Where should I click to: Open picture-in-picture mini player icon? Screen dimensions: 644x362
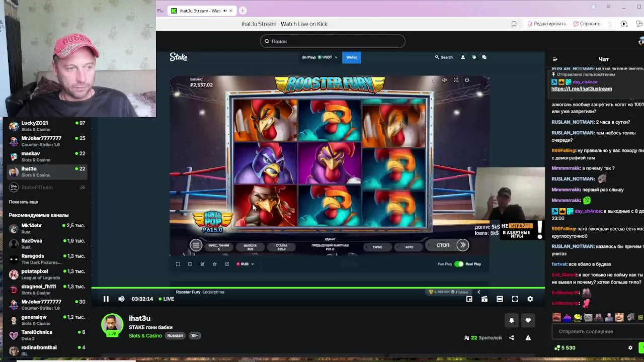coord(469,299)
